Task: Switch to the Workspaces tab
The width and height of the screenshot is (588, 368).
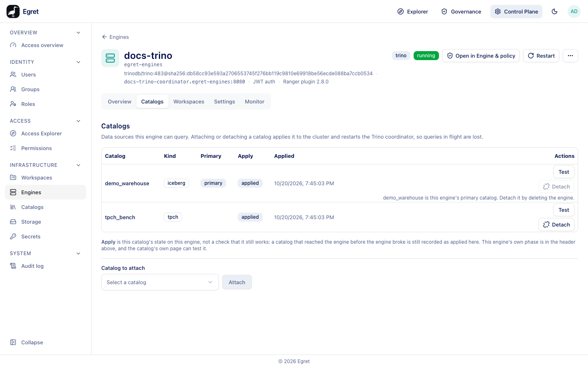Action: pos(189,102)
